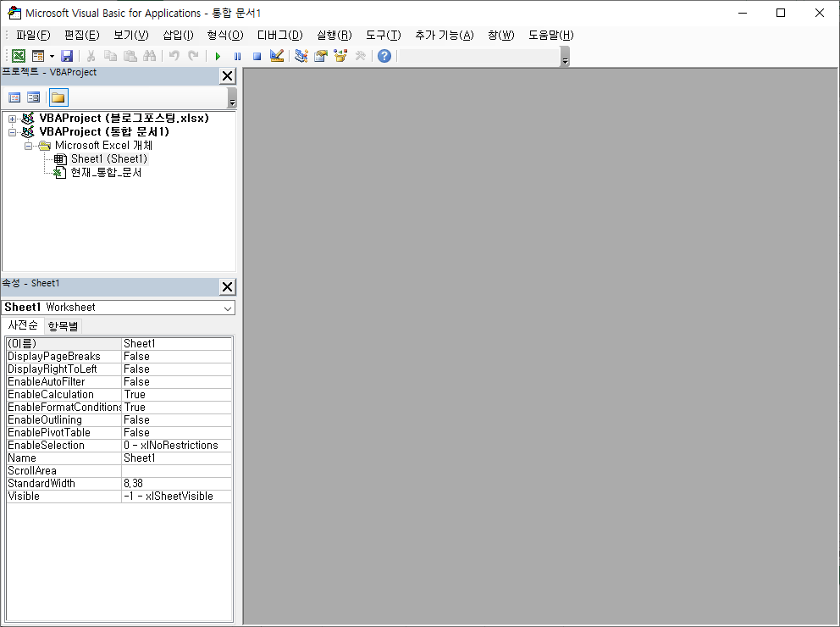Select the EnableAutoFilter property value

(x=177, y=381)
